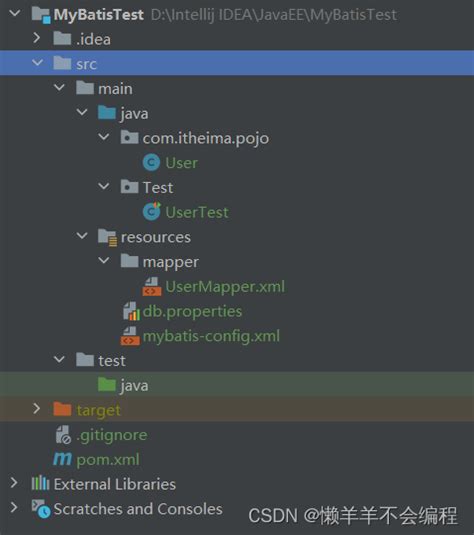Expand External Libraries node
Viewport: 474px width, 535px height.
(14, 483)
